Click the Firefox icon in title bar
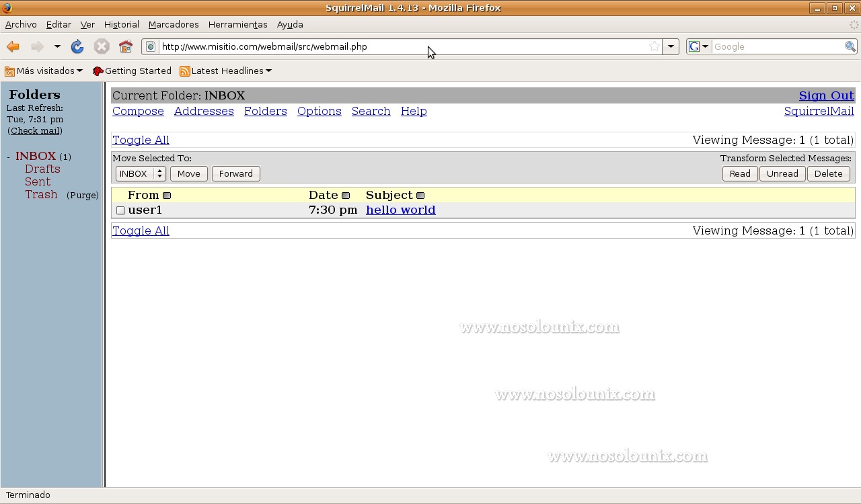 7,8
